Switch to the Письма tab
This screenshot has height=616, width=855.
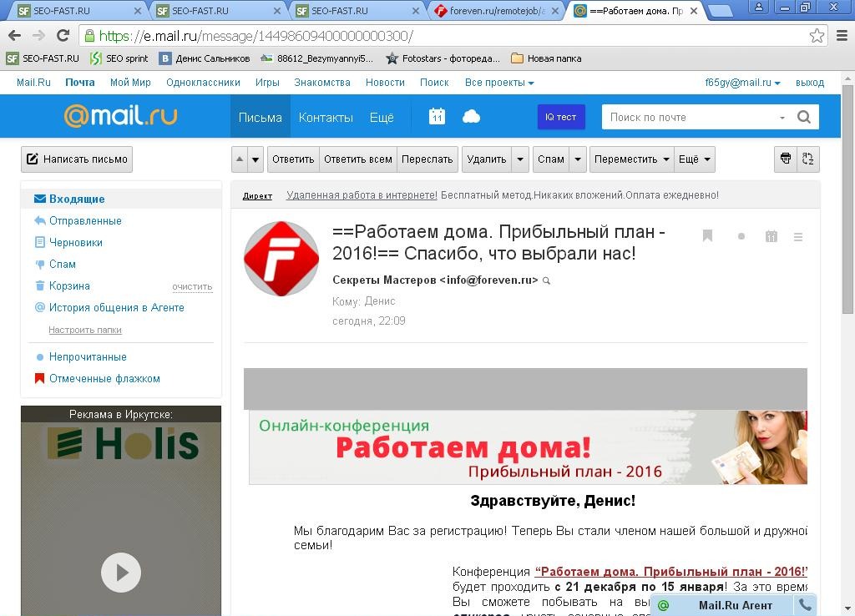261,117
